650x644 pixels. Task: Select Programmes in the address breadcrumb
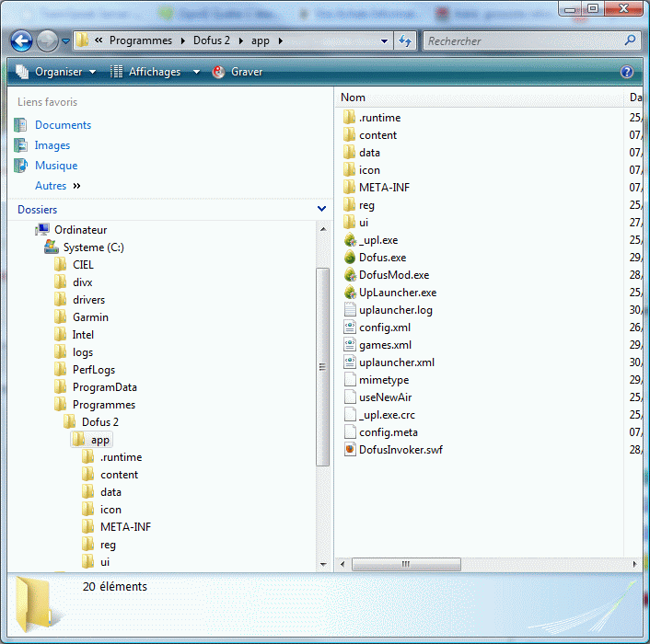(x=141, y=40)
